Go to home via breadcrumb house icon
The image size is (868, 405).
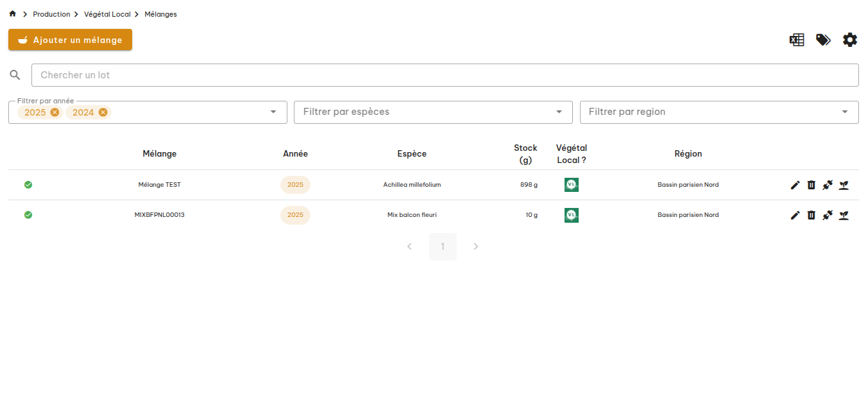(13, 14)
